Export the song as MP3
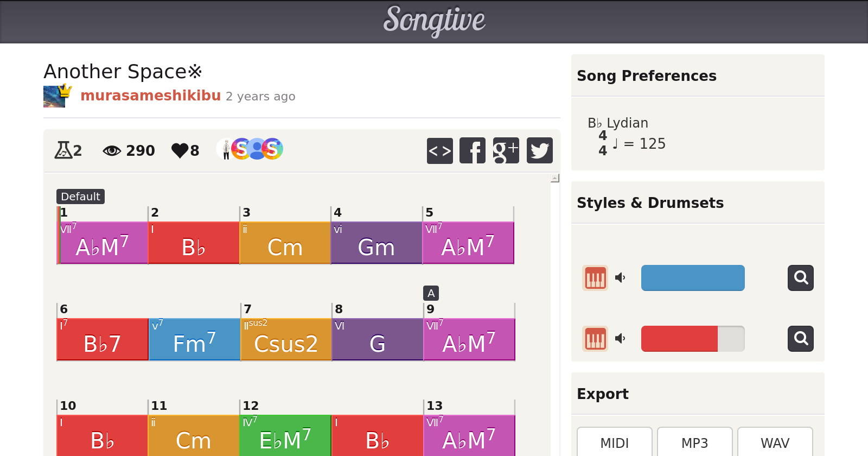Viewport: 868px width, 456px height. (694, 442)
